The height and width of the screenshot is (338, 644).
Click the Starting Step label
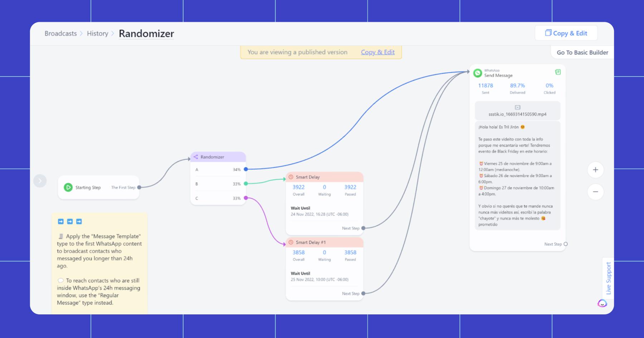tap(88, 187)
